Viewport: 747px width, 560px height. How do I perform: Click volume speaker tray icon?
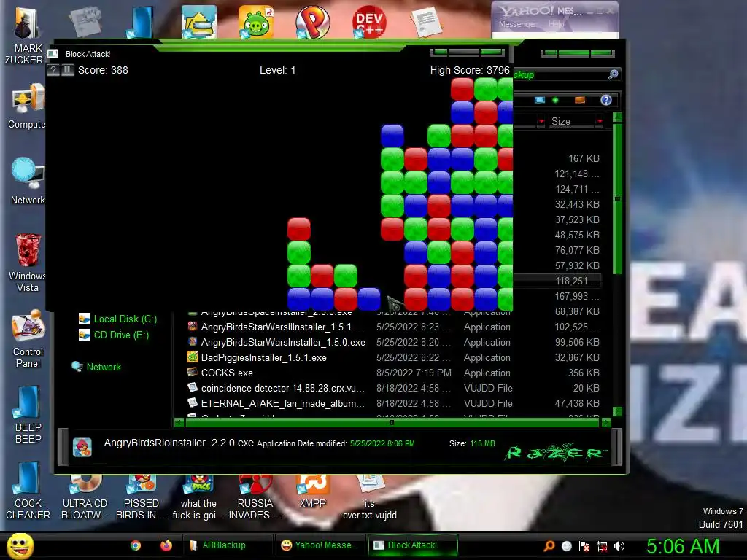(619, 546)
